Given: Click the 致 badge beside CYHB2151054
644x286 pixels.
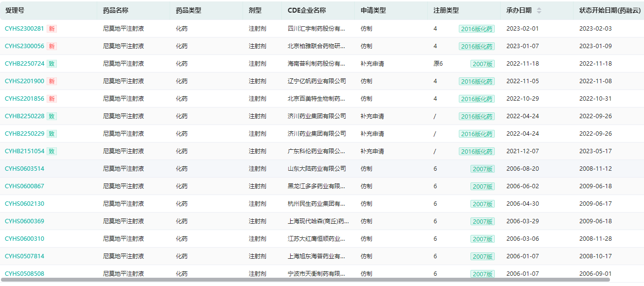Looking at the screenshot, I should [x=52, y=151].
